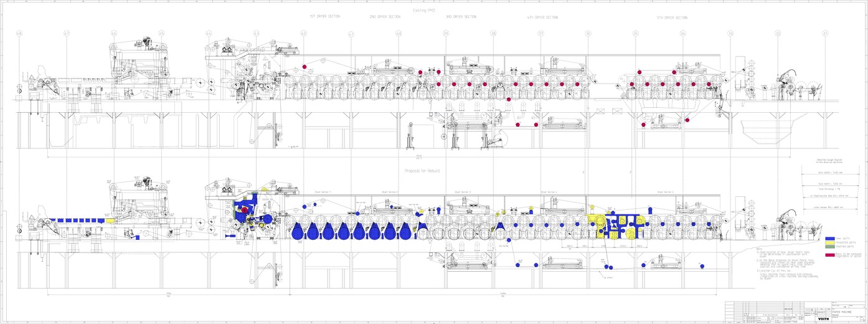Click the '3RD DRYER SECTION' label
The image size is (868, 324).
[461, 17]
